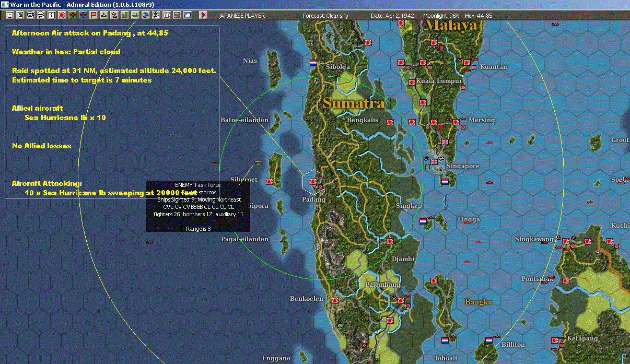Click the floppy disk save icon
Screen dimensions: 630x364
(x=10, y=15)
